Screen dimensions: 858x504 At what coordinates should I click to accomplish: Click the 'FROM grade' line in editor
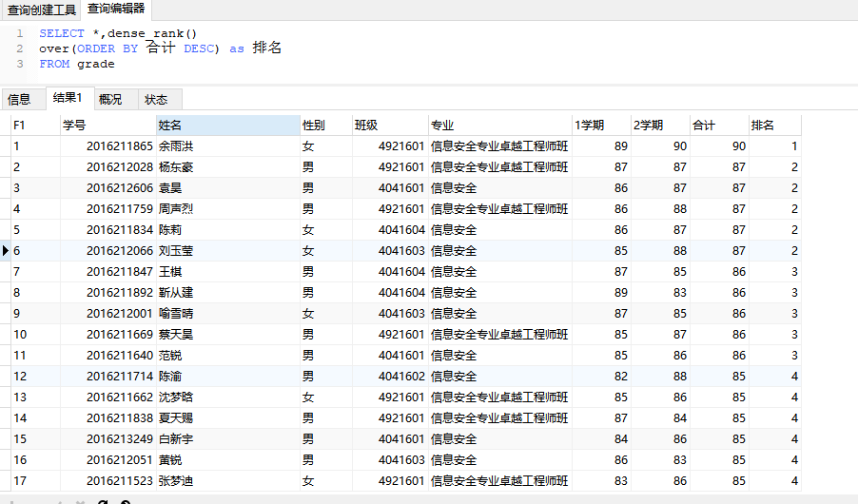click(77, 64)
